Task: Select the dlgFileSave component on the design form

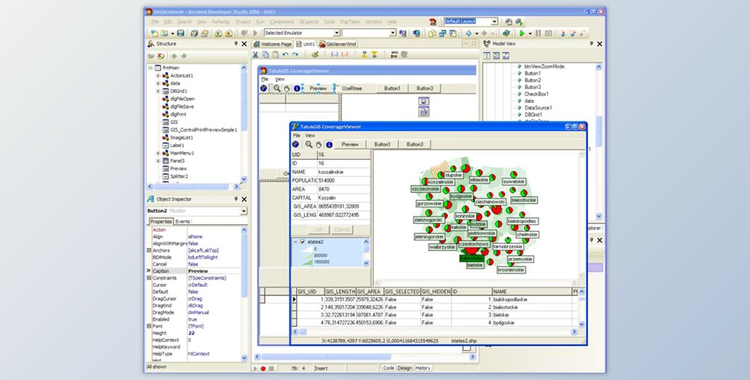Action: (x=423, y=101)
